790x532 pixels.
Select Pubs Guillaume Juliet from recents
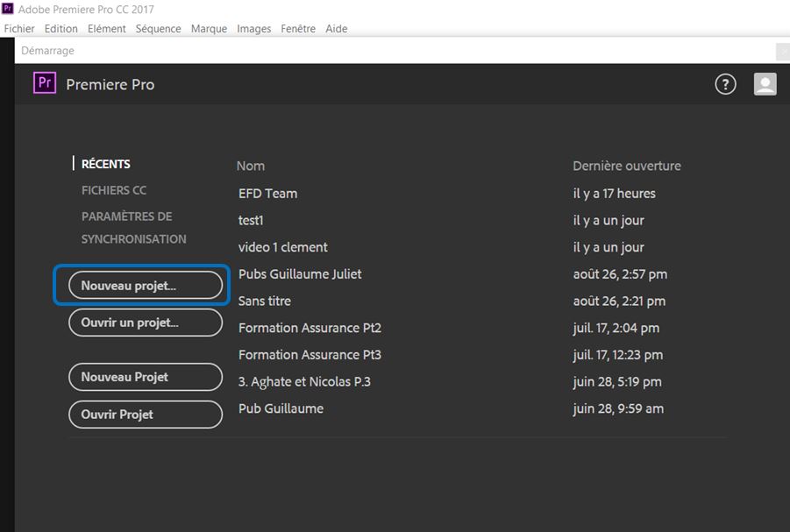[x=300, y=274]
